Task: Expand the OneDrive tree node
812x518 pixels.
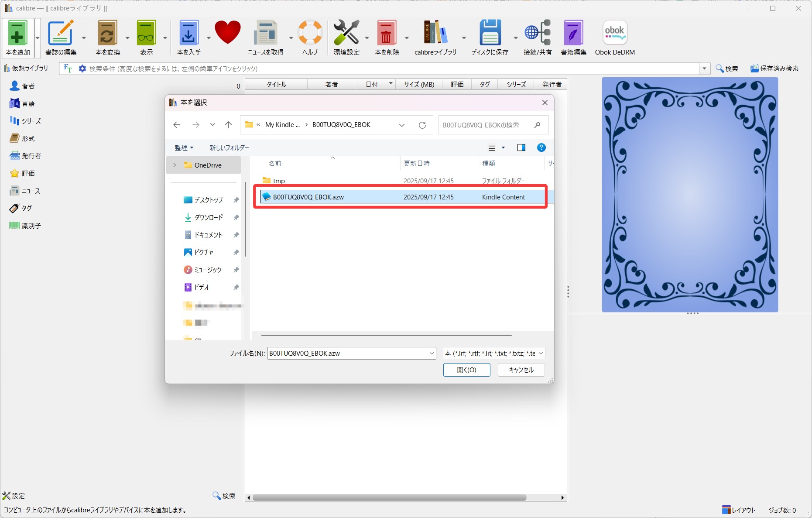Action: (x=175, y=165)
